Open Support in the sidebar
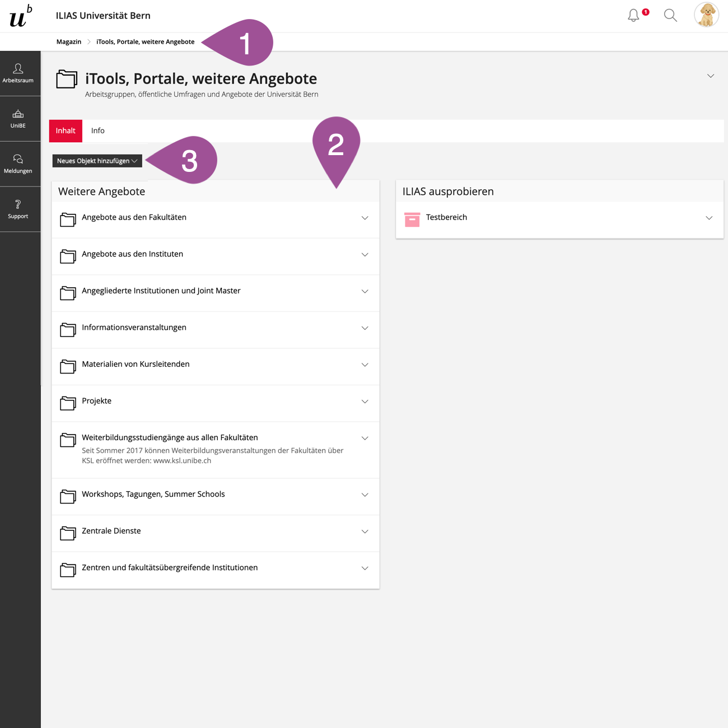728x728 pixels. [18, 209]
